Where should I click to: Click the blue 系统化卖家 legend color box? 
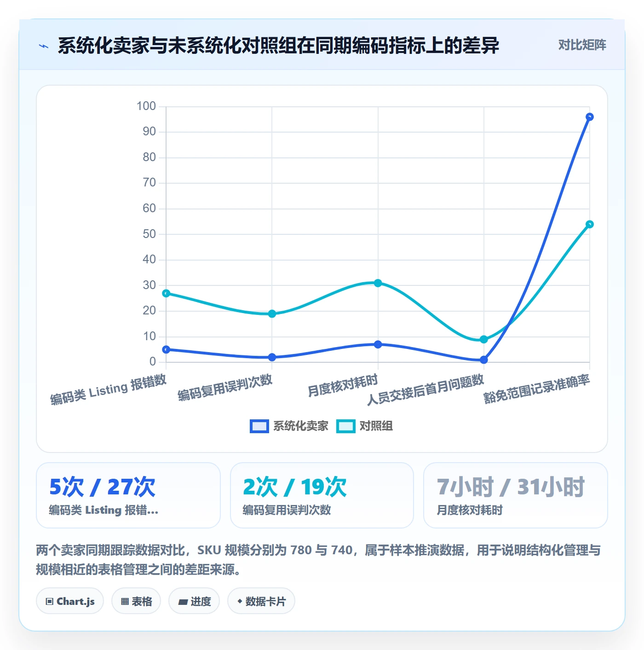[259, 426]
